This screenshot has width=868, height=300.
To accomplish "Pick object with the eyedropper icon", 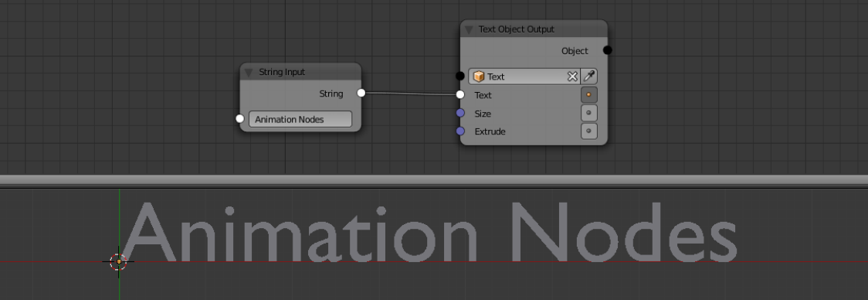I will 588,77.
